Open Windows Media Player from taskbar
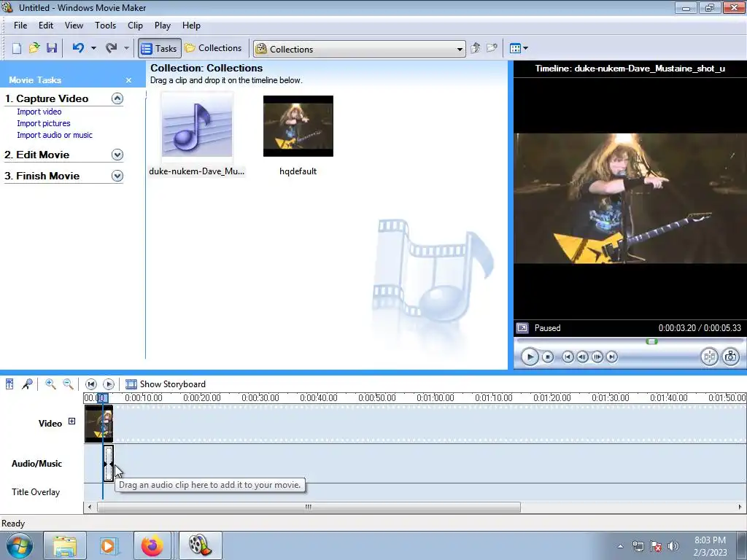Viewport: 747px width, 560px height. point(109,545)
